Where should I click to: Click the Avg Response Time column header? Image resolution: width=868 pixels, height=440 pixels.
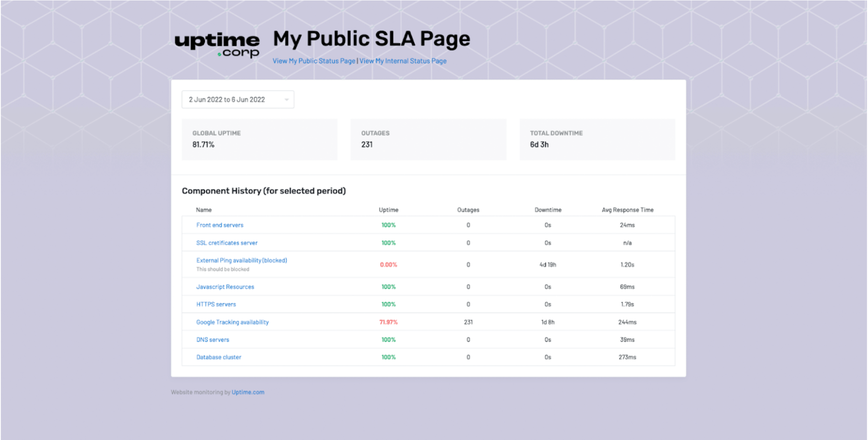click(x=627, y=210)
